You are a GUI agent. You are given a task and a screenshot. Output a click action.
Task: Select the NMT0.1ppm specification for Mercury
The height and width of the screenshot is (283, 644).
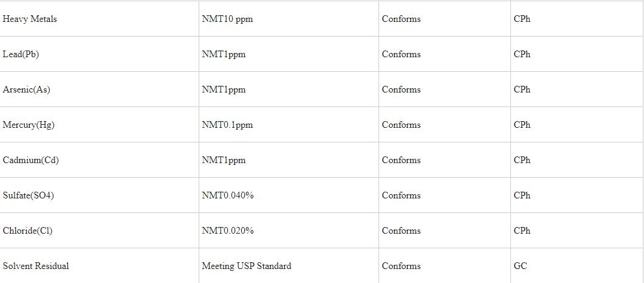227,125
